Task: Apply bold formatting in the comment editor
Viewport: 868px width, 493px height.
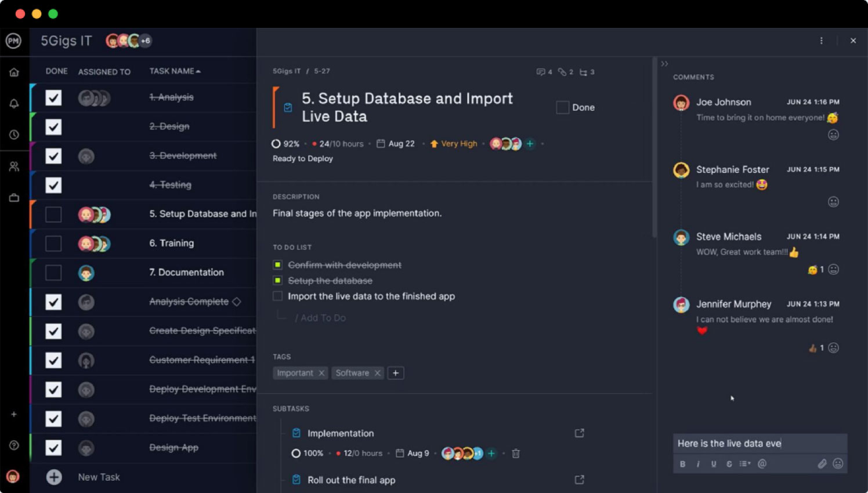Action: 683,464
